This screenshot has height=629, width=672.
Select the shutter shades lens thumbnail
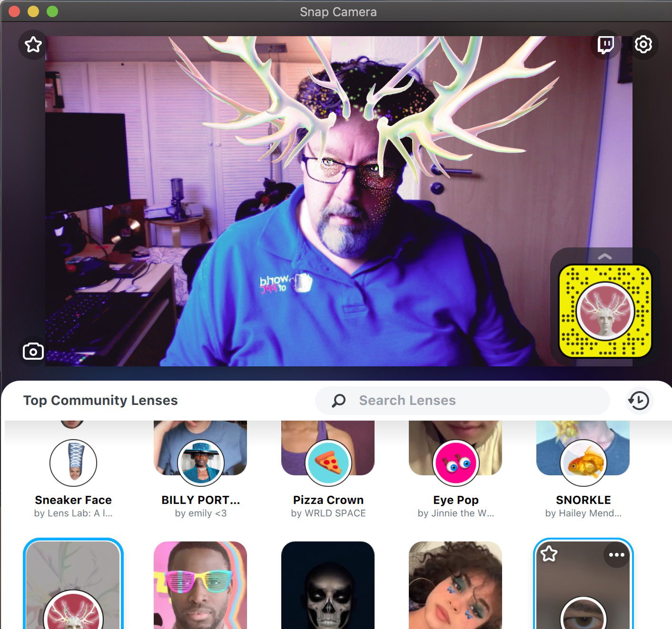pyautogui.click(x=200, y=585)
